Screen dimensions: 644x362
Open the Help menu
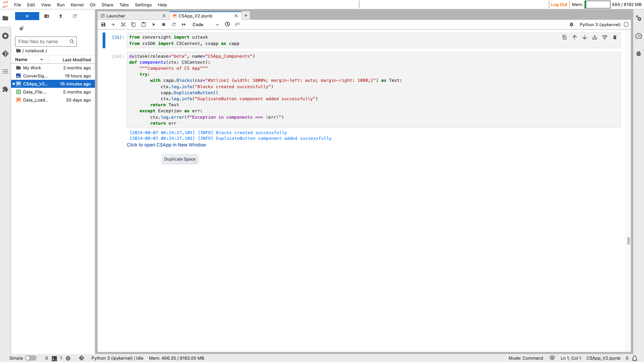tap(162, 5)
